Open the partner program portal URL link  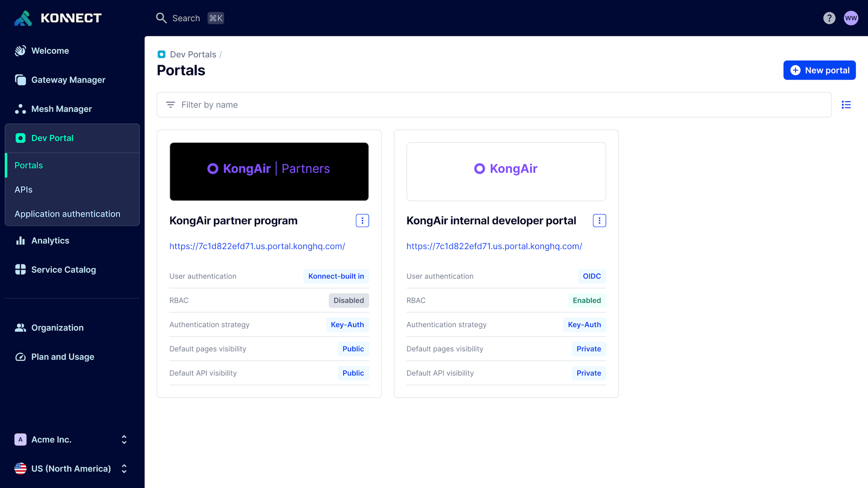(257, 246)
